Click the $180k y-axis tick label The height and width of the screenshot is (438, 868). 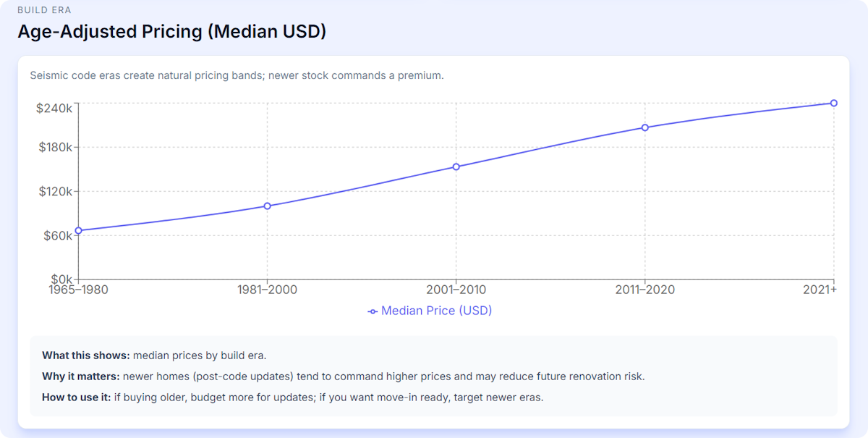tap(54, 147)
